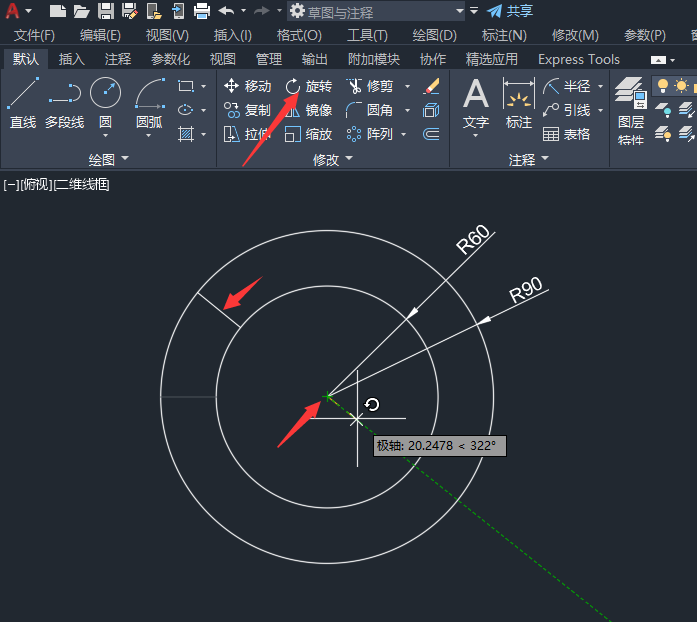This screenshot has width=697, height=622.
Task: Click the [俯视] view control
Action: tap(36, 184)
